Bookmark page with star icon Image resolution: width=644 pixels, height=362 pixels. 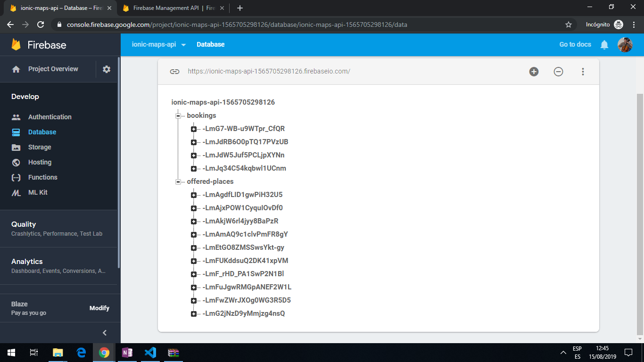coord(569,25)
